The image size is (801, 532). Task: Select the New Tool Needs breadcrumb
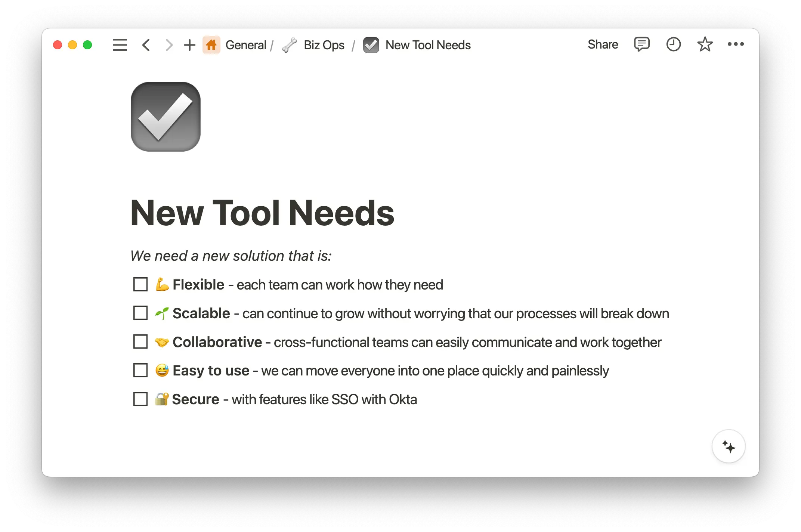428,45
